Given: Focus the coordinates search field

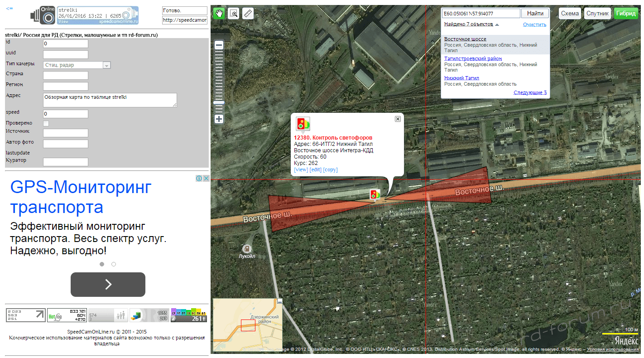Looking at the screenshot, I should click(x=481, y=14).
